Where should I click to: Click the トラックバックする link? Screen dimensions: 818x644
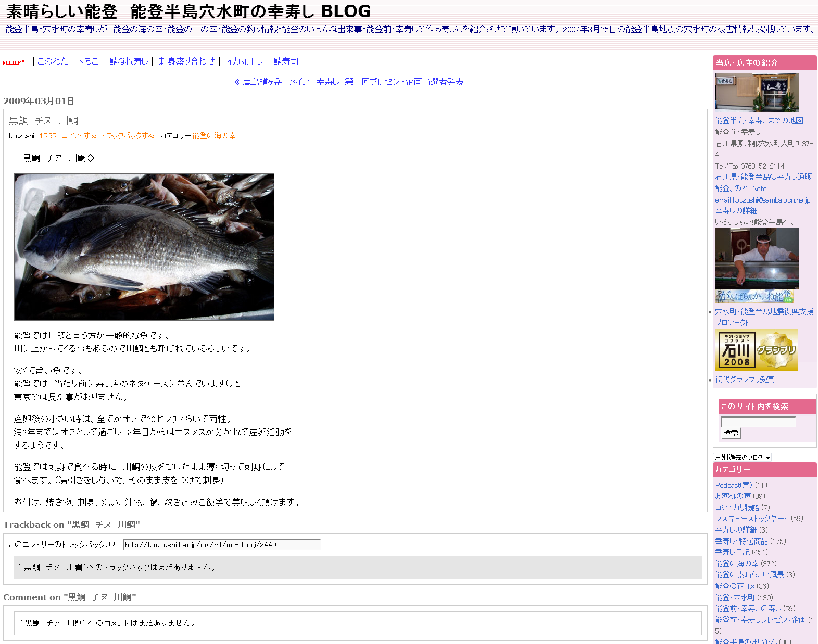pos(128,136)
